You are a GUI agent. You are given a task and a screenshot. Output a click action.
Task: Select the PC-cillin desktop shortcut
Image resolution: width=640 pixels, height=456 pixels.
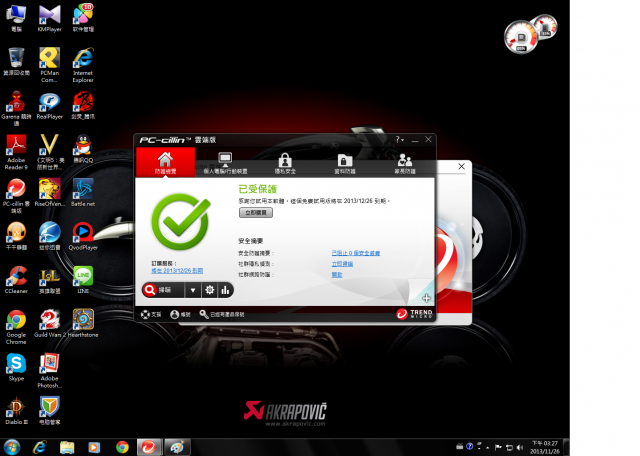pos(16,196)
